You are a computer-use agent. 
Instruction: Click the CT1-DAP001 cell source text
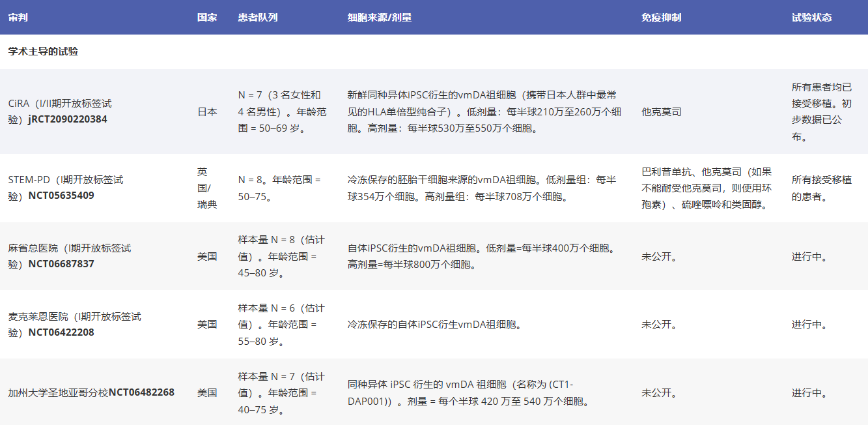point(468,392)
